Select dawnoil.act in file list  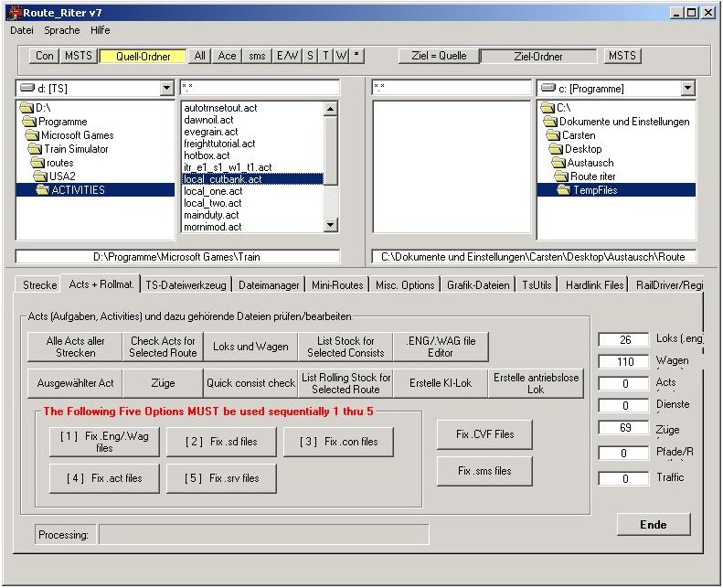click(208, 120)
